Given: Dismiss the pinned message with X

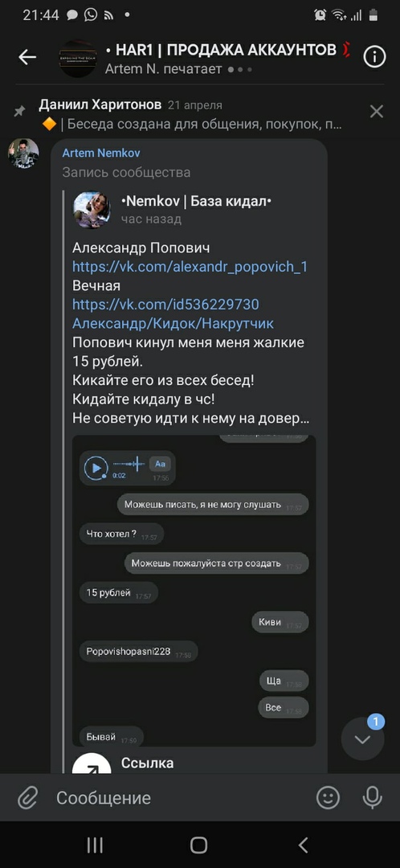Looking at the screenshot, I should point(376,112).
